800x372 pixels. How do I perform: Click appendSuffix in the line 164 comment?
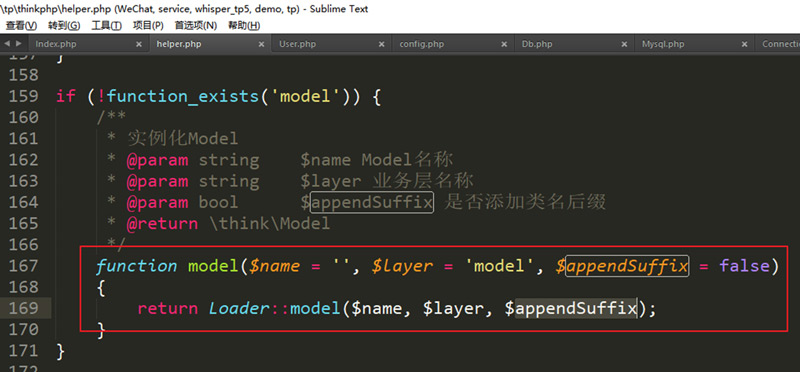[372, 203]
